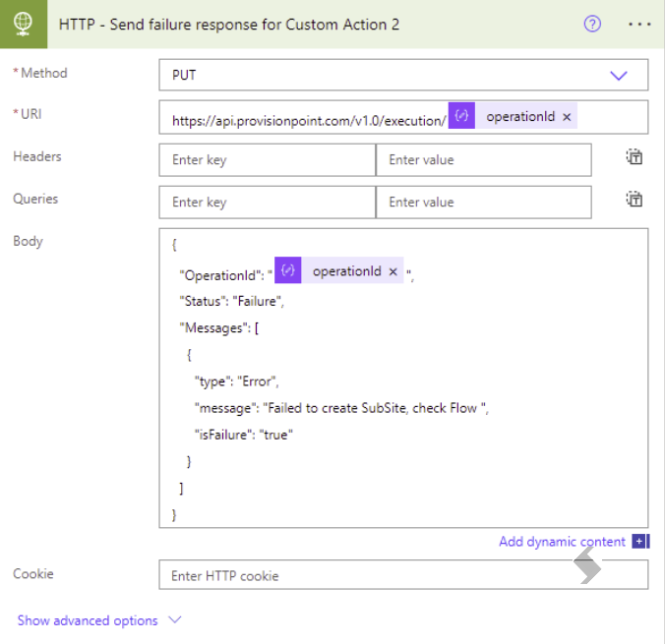The height and width of the screenshot is (644, 665).
Task: Click the action title HTTP - Send failure response
Action: pos(229,25)
